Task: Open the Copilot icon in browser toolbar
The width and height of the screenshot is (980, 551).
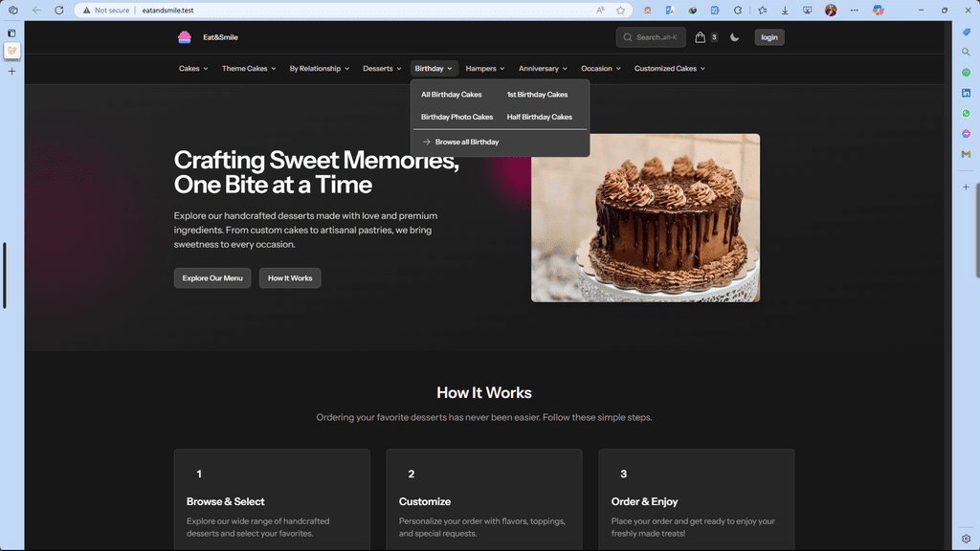Action: (879, 10)
